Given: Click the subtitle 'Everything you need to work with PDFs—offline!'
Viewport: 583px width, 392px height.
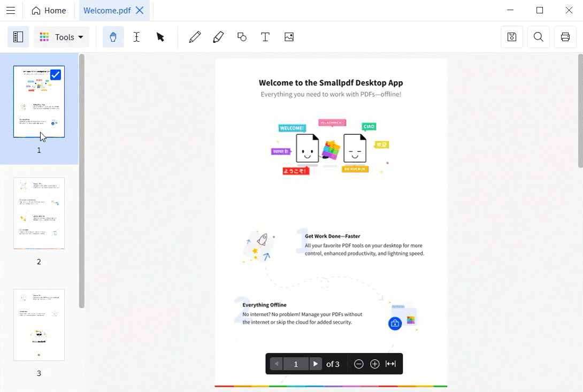Looking at the screenshot, I should tap(331, 95).
